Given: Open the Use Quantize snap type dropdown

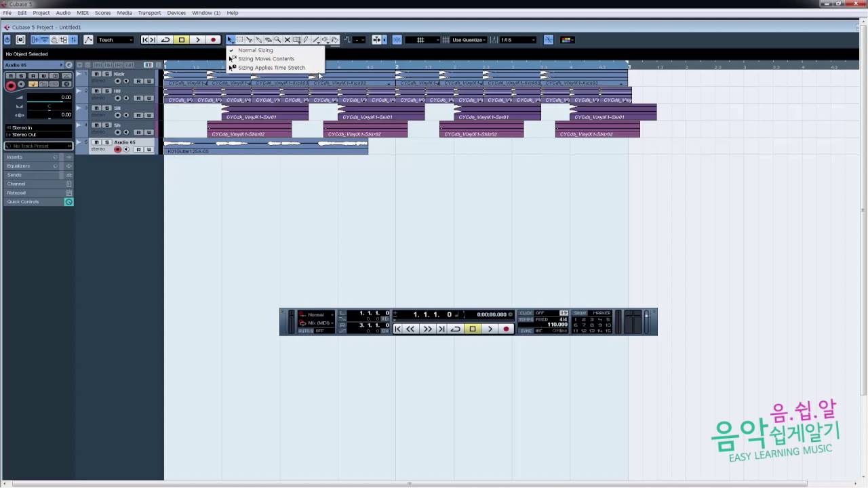Looking at the screenshot, I should coord(469,40).
